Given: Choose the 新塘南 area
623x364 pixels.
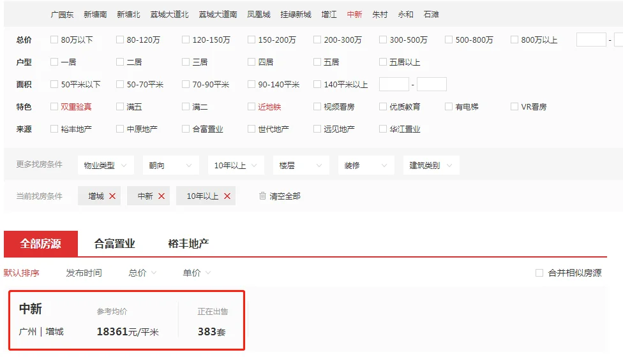Looking at the screenshot, I should [95, 14].
